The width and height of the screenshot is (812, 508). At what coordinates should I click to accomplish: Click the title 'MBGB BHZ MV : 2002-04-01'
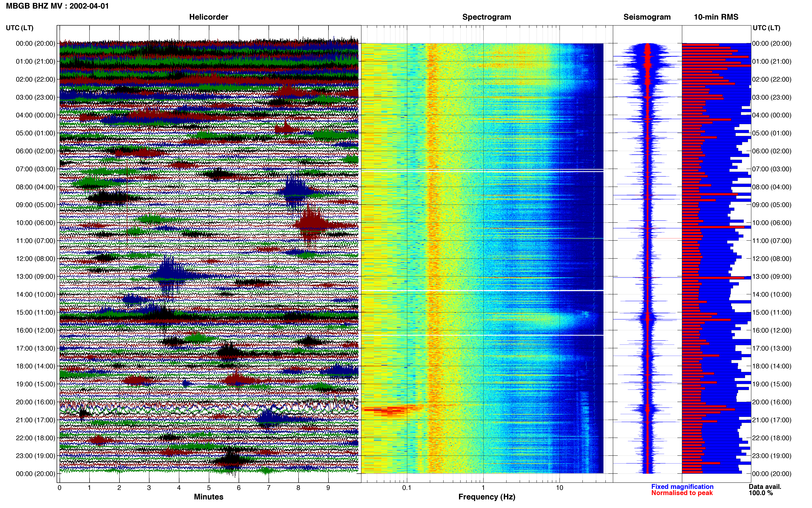[x=57, y=6]
